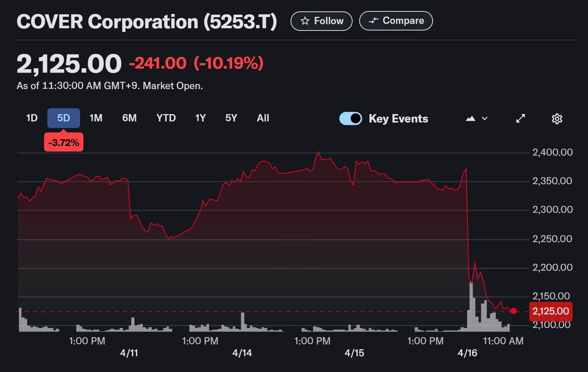This screenshot has width=588, height=372.
Task: Click the 2,300.00 y-axis label
Action: pyautogui.click(x=552, y=209)
